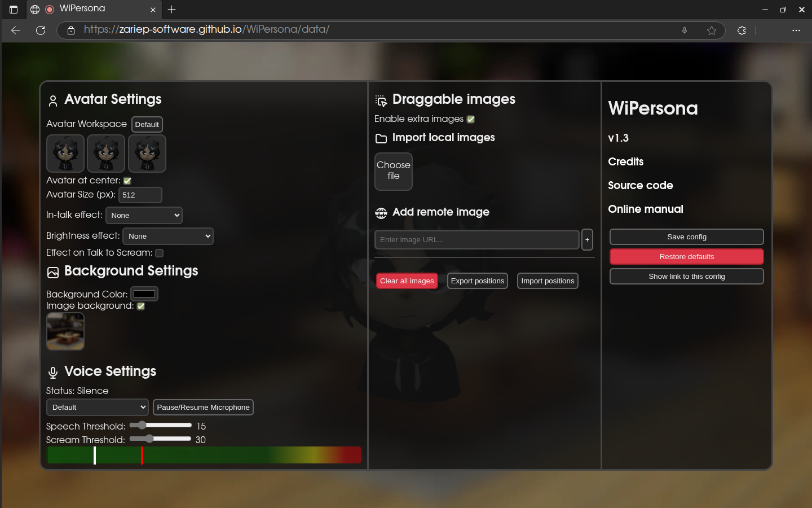The image size is (812, 508).
Task: Click the Voice Settings microphone icon
Action: coord(53,373)
